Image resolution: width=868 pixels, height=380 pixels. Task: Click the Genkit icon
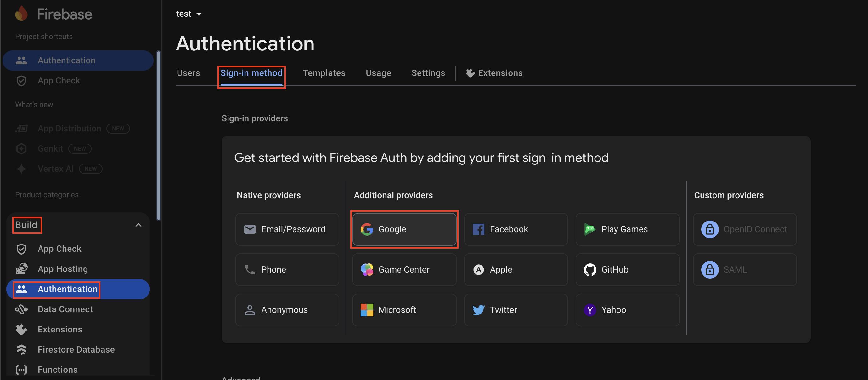pyautogui.click(x=21, y=148)
